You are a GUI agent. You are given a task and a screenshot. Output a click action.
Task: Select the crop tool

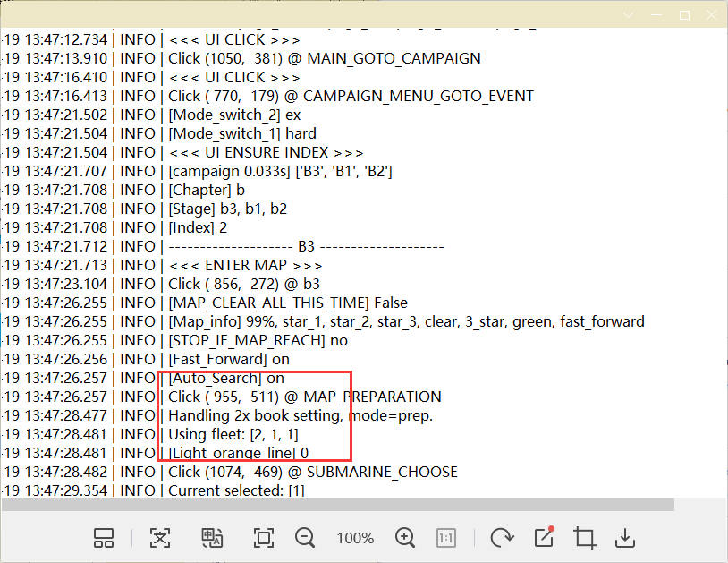click(584, 538)
